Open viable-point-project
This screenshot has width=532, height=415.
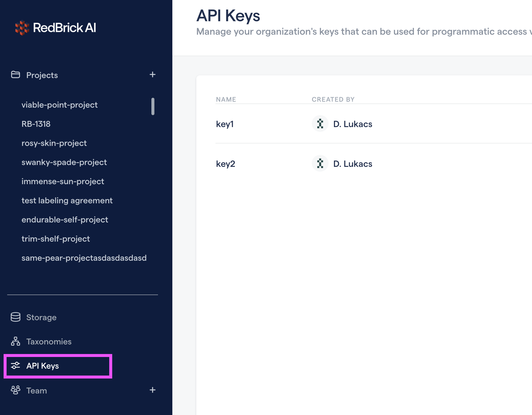click(60, 105)
